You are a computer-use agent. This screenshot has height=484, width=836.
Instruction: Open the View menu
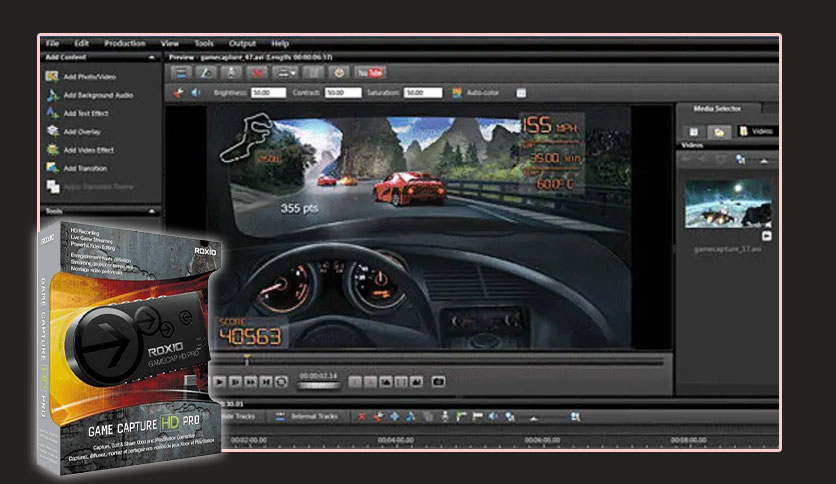170,43
